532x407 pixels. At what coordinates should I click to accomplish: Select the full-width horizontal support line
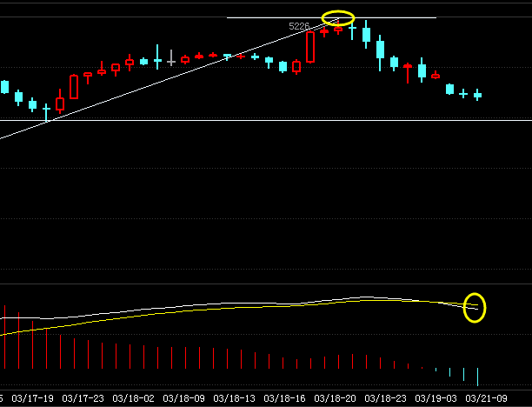[261, 120]
